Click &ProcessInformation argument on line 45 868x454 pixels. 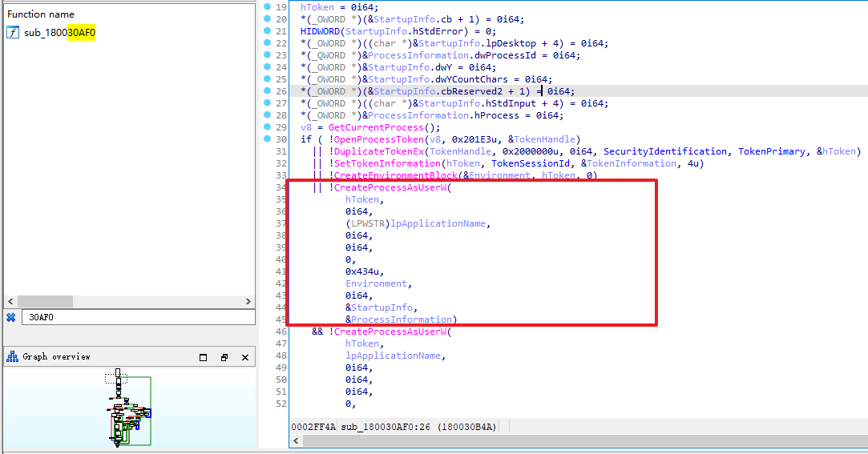(398, 319)
